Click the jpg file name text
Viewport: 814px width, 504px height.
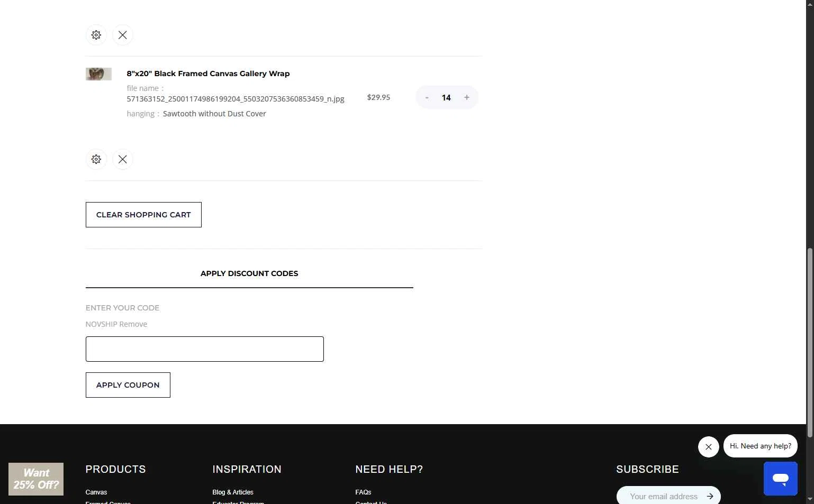(236, 99)
